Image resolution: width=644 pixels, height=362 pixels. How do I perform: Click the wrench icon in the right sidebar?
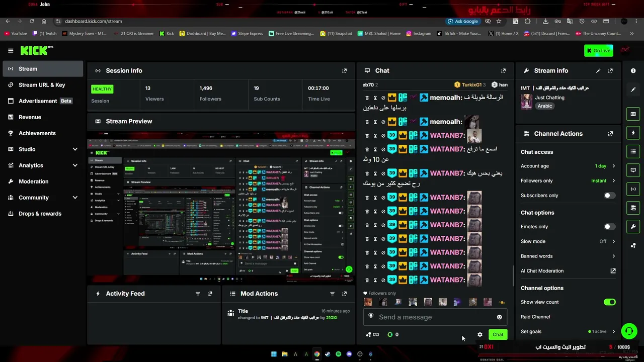tap(633, 226)
